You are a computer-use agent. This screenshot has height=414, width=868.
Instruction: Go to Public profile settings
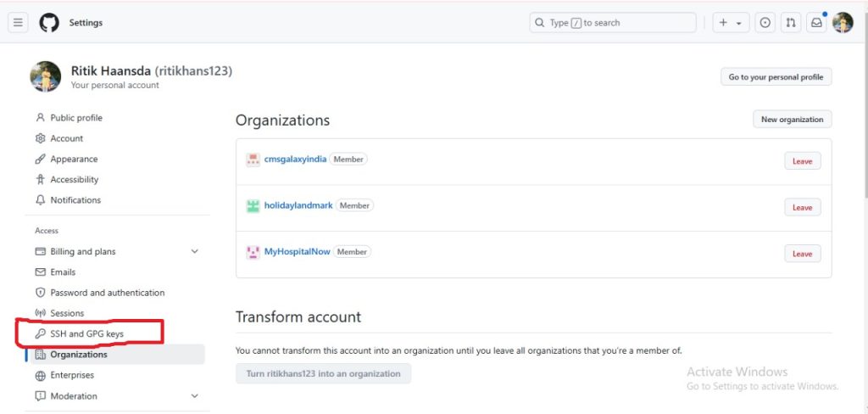pos(75,118)
